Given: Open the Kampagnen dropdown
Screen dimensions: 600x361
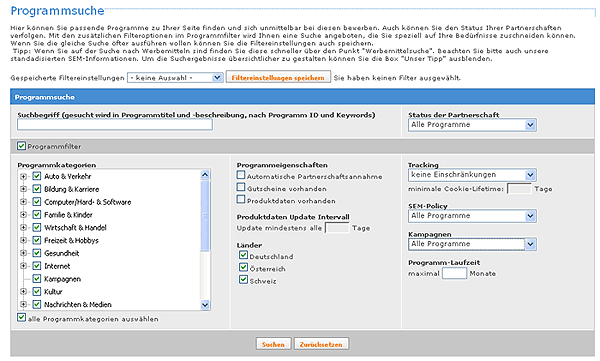Looking at the screenshot, I should point(472,244).
